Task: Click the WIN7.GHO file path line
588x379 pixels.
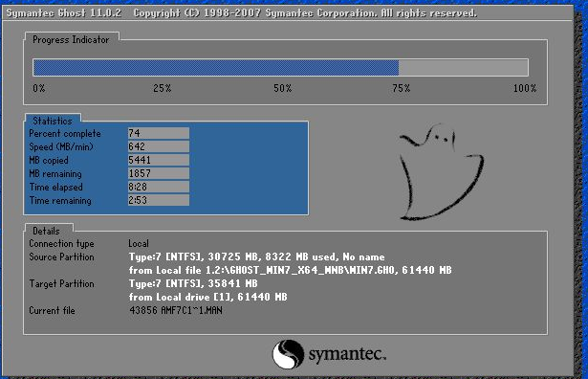Action: coord(291,270)
